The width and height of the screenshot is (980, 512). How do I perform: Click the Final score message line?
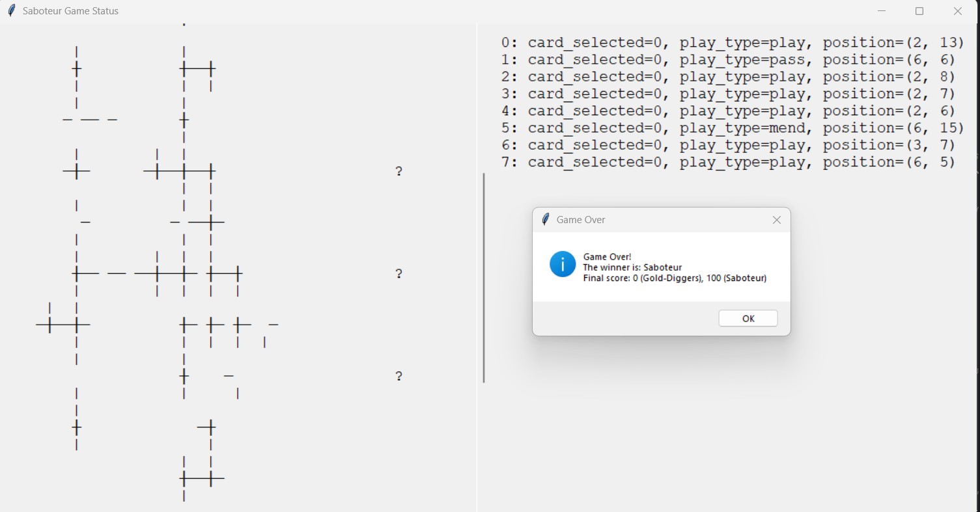coord(675,278)
